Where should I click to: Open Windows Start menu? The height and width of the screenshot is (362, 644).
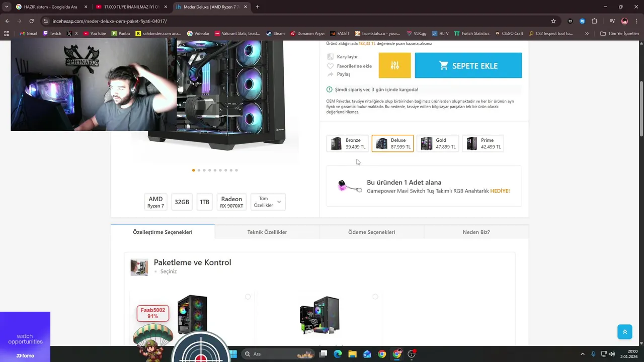pyautogui.click(x=234, y=354)
